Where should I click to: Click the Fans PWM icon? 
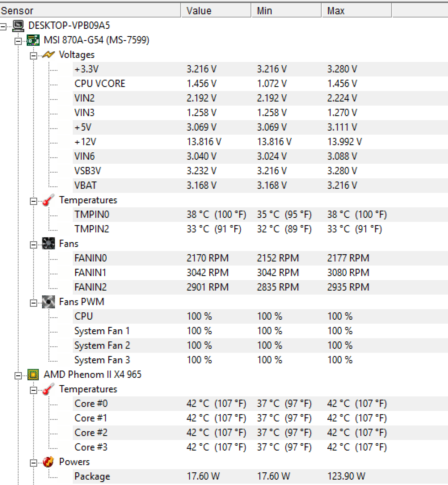point(48,302)
